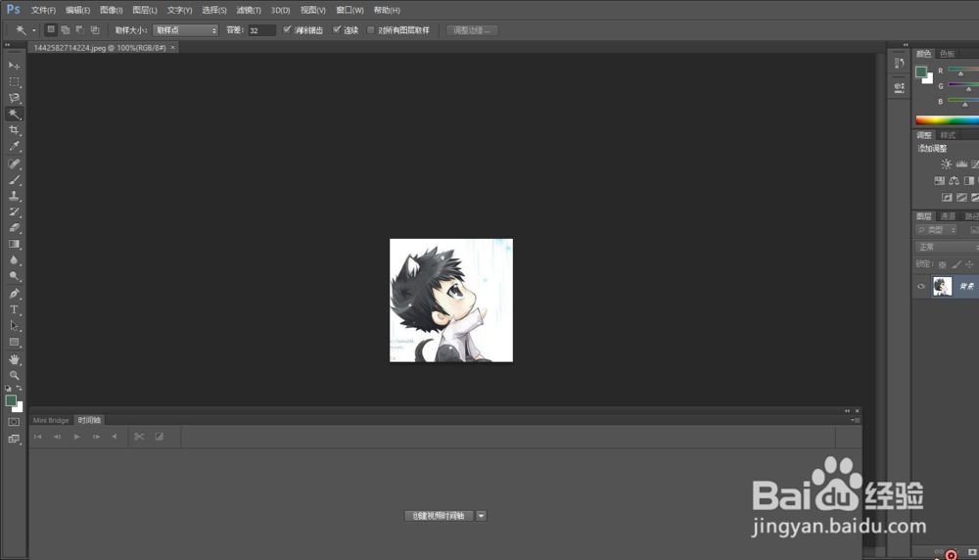Image resolution: width=979 pixels, height=560 pixels.
Task: Select the Eyedropper tool
Action: pos(14,147)
